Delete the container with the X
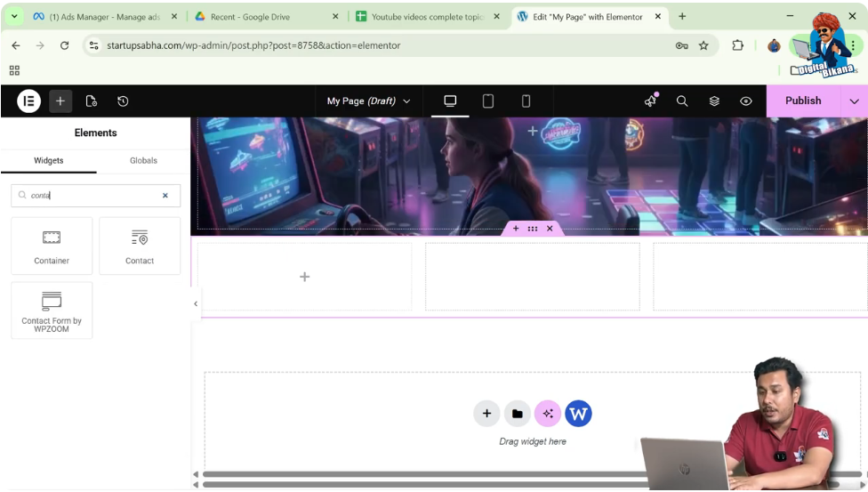The image size is (868, 492). 550,229
